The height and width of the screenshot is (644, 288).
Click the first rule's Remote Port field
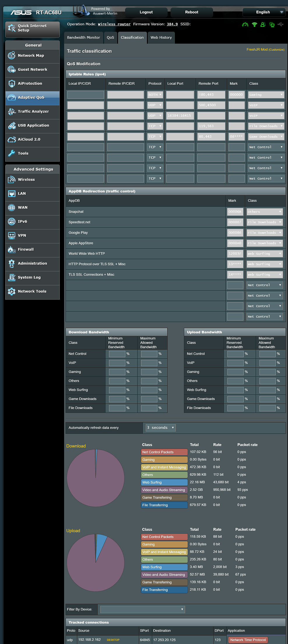(x=211, y=95)
